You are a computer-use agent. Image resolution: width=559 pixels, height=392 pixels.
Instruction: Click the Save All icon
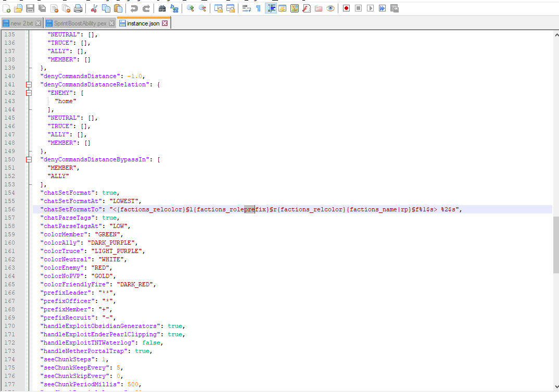(42, 8)
